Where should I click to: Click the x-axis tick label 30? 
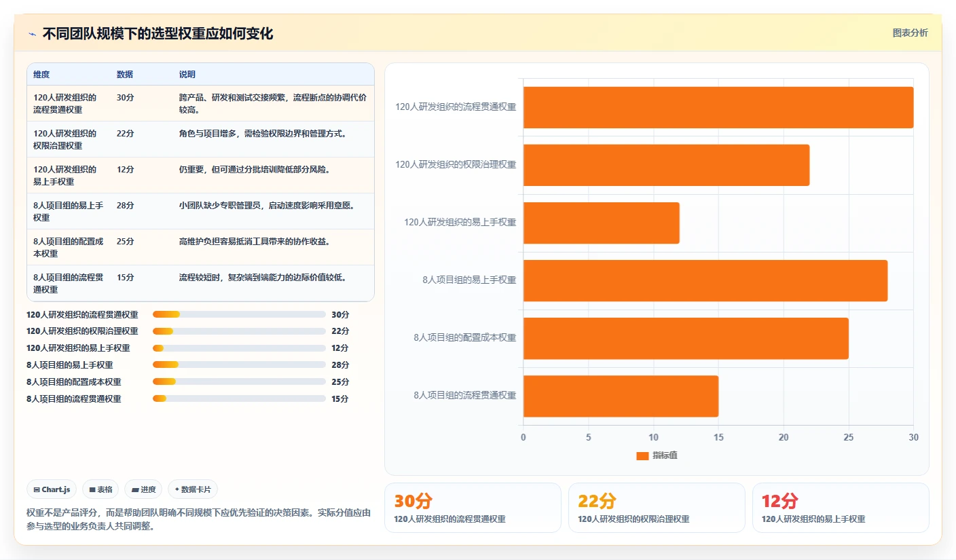click(x=913, y=437)
